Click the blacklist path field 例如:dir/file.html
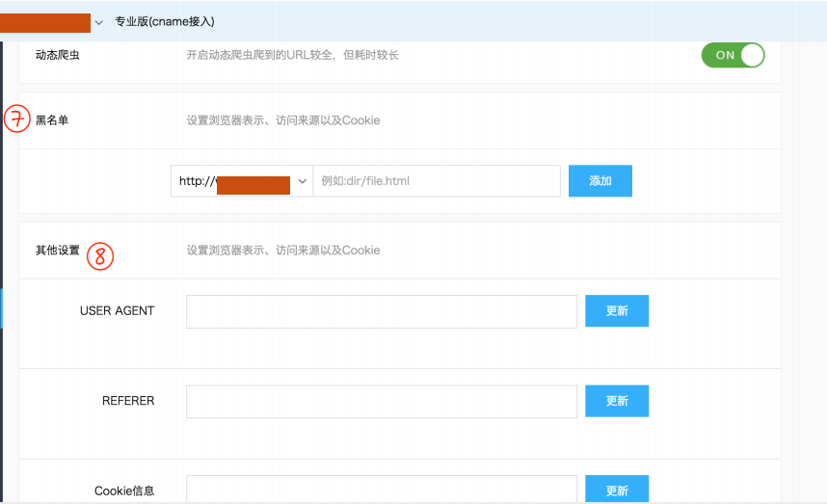Image resolution: width=827 pixels, height=504 pixels. pyautogui.click(x=437, y=181)
